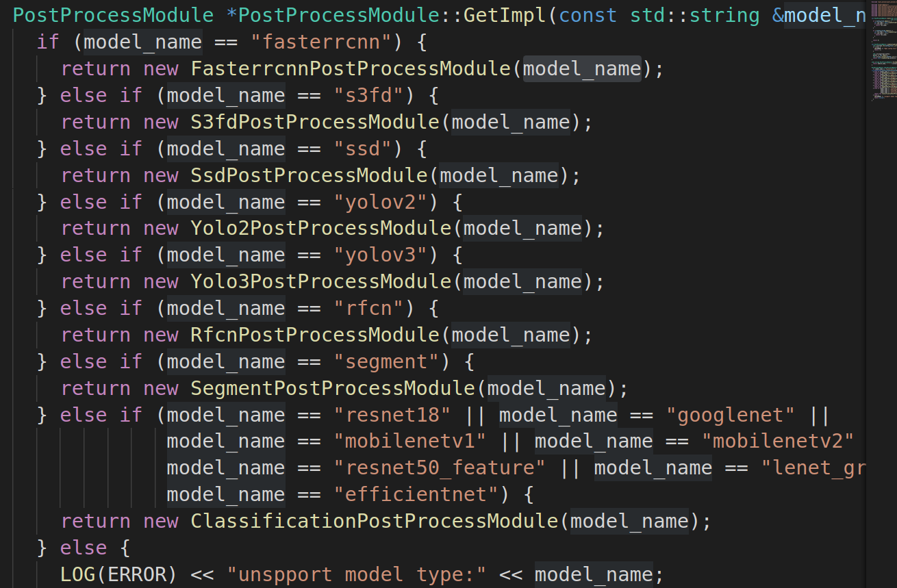This screenshot has width=897, height=588.
Task: Click the "googlenet" string literal
Action: pyautogui.click(x=731, y=415)
